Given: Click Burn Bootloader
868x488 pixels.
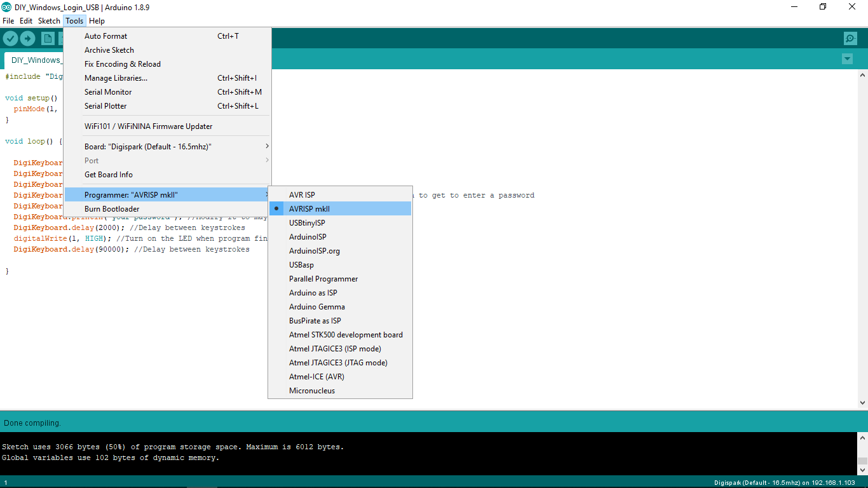Looking at the screenshot, I should 112,208.
